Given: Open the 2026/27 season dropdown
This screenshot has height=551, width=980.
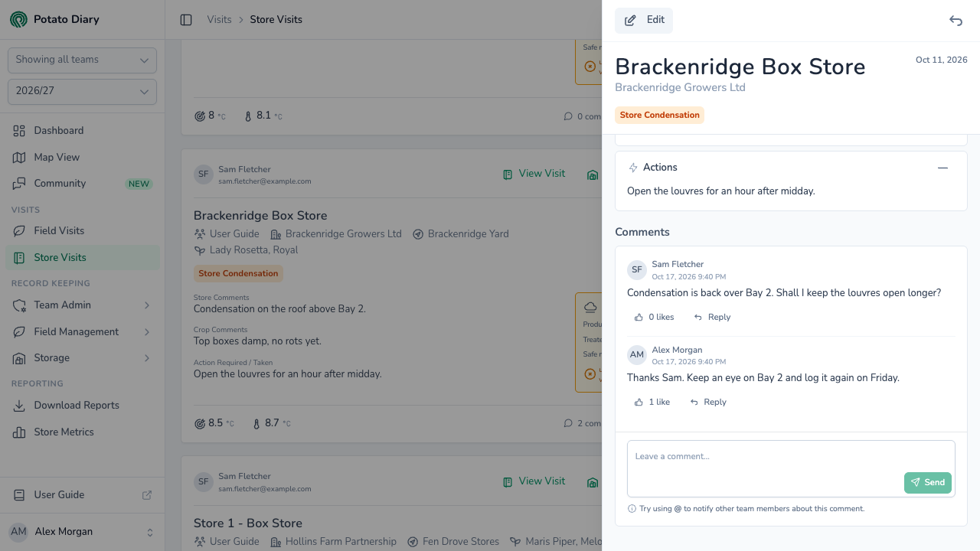Looking at the screenshot, I should tap(82, 92).
